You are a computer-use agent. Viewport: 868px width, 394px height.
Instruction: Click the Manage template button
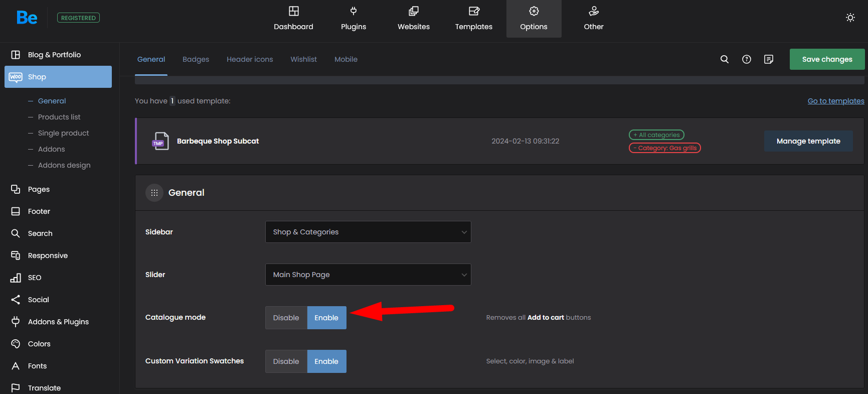pos(808,141)
